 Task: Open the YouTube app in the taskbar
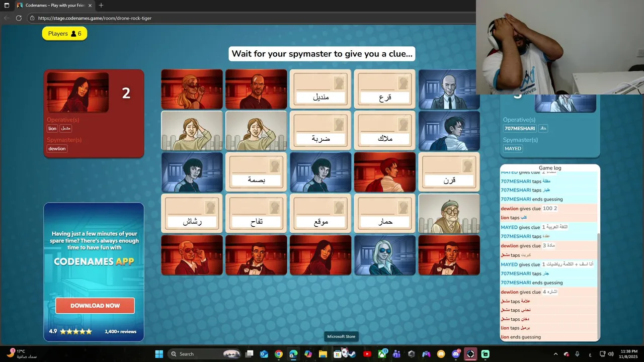tap(367, 354)
